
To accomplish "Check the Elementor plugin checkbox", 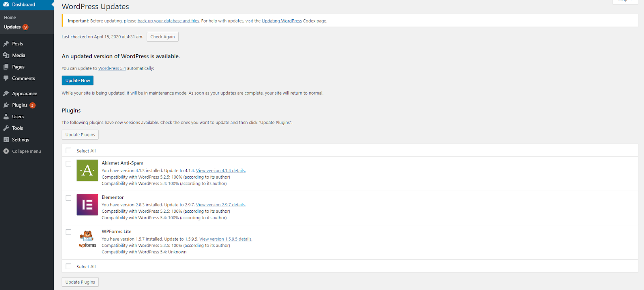I will click(x=68, y=198).
